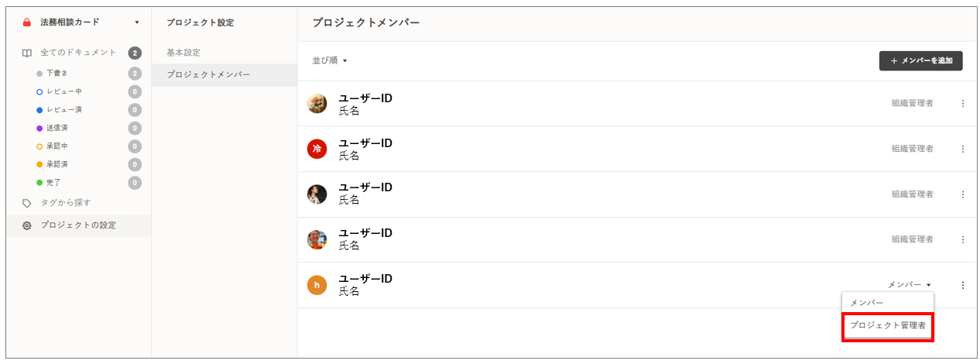Click the gear icon for project settings

[27, 225]
